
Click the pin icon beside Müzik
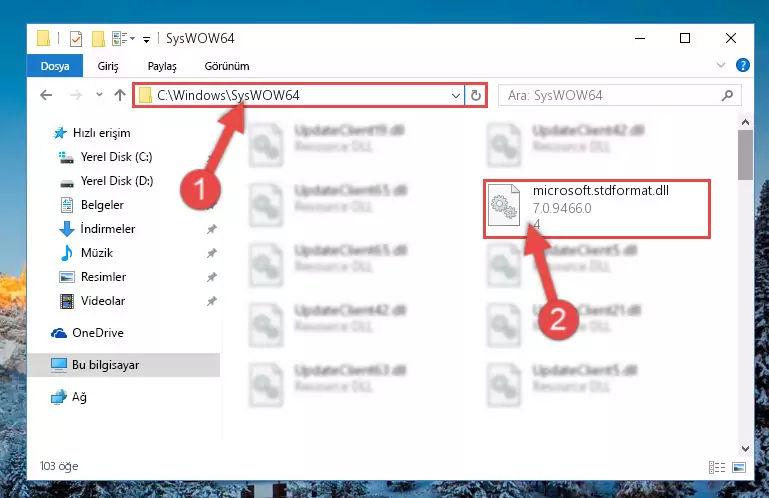pyautogui.click(x=211, y=253)
